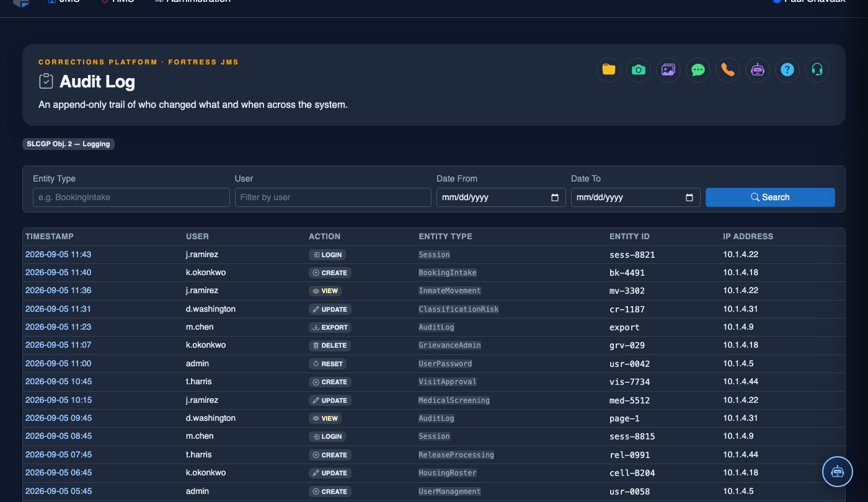The height and width of the screenshot is (502, 868).
Task: Click the SLCGP Obj. 2 — Logging badge
Action: pyautogui.click(x=69, y=144)
